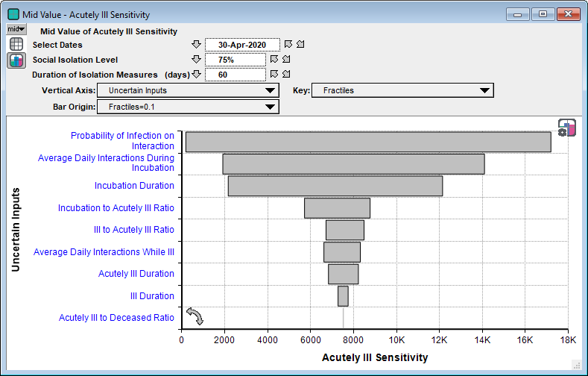Open Acutely Ill to Deceased Ratio link
Viewport: 588px width, 376px height.
pos(116,318)
